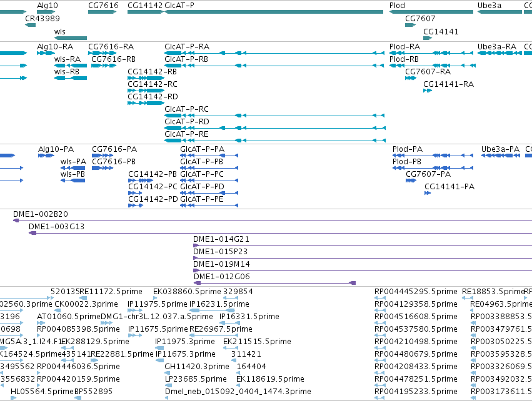Select the long teal GlcAT-P gene bar
The height and width of the screenshot is (401, 532).
pyautogui.click(x=274, y=12)
